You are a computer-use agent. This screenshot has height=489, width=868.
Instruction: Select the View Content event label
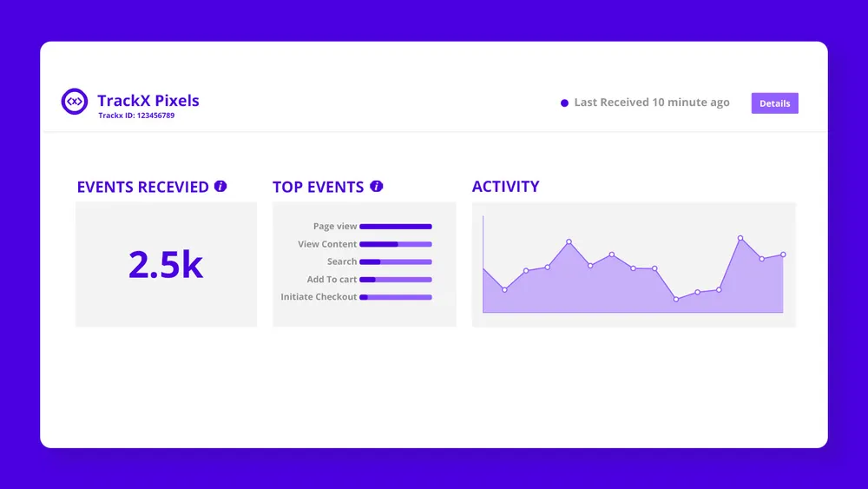click(327, 244)
